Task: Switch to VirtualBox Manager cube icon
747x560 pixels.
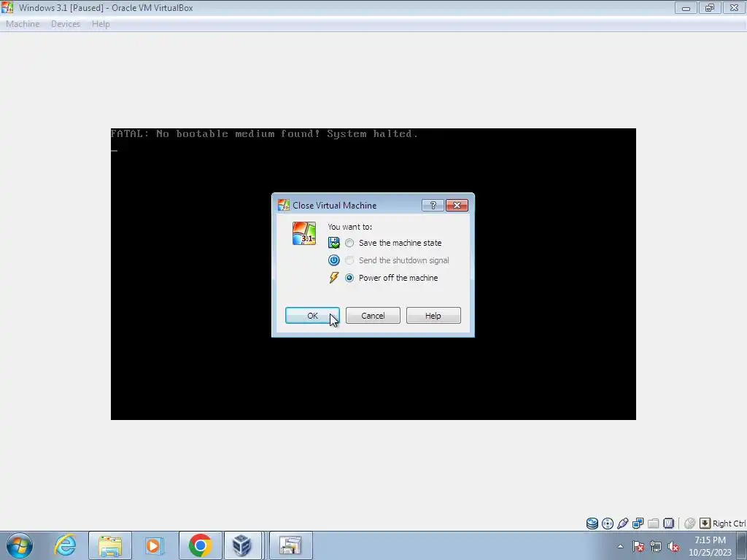Action: [x=242, y=545]
